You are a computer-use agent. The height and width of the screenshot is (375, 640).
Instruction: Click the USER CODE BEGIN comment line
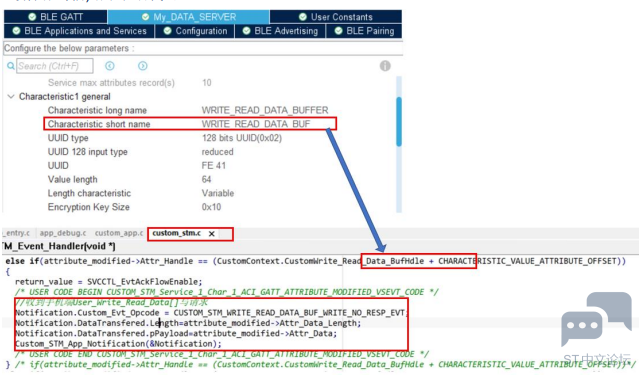(x=227, y=292)
